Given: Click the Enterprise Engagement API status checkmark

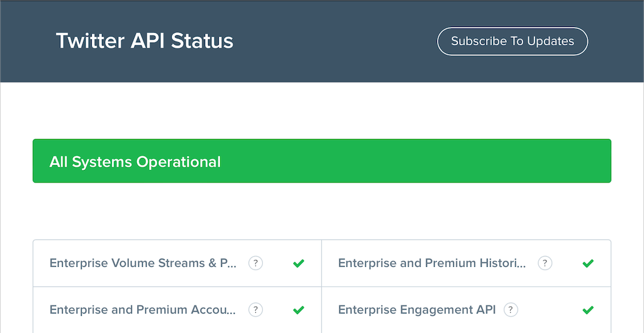Looking at the screenshot, I should (x=588, y=310).
